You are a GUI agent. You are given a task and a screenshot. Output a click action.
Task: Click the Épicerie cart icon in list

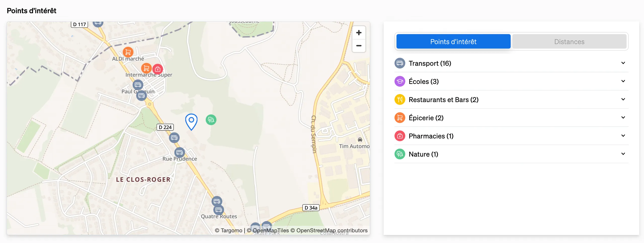coord(400,118)
